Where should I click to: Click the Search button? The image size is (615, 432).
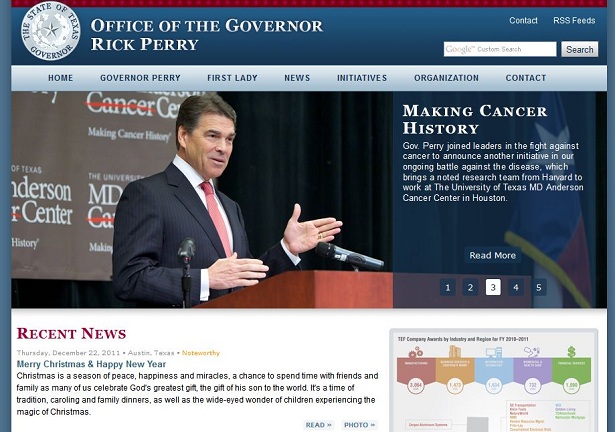pyautogui.click(x=580, y=49)
